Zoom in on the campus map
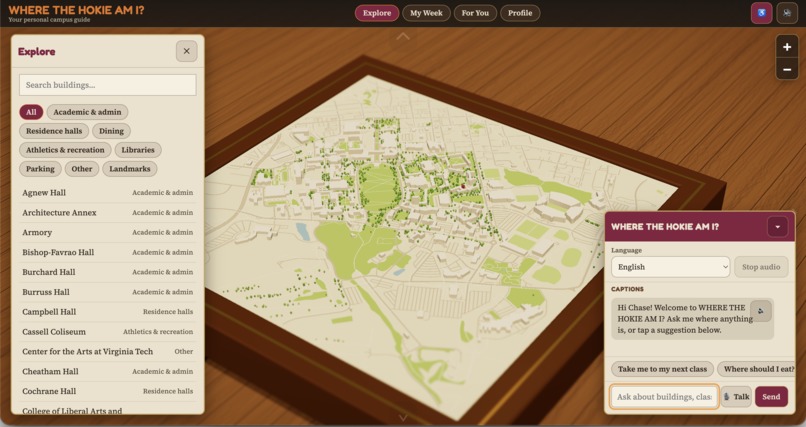Image resolution: width=806 pixels, height=427 pixels. 786,47
